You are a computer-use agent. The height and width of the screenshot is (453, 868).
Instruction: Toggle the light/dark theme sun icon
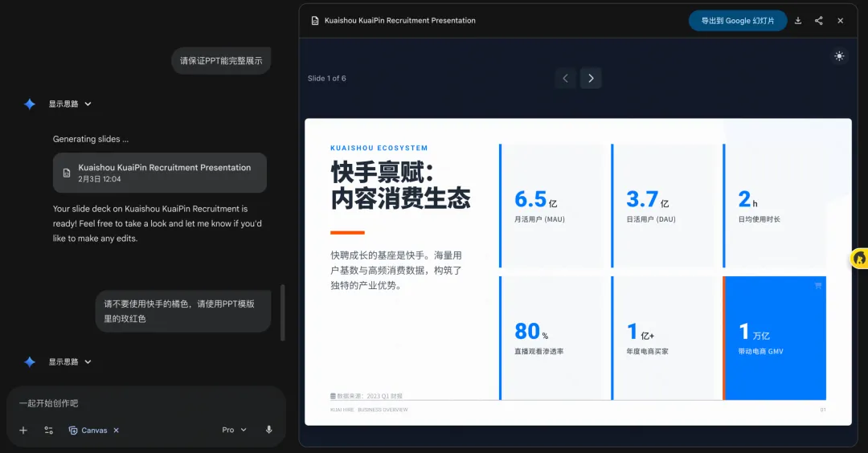coord(839,56)
